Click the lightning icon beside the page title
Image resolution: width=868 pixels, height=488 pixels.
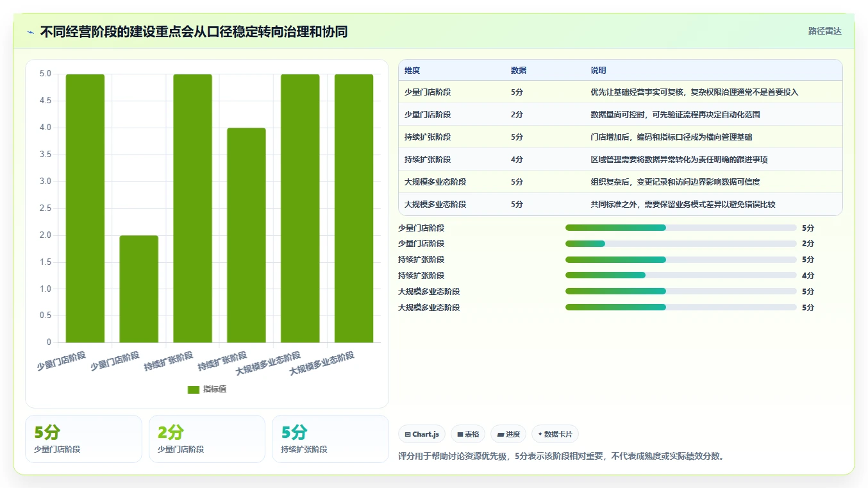click(31, 32)
